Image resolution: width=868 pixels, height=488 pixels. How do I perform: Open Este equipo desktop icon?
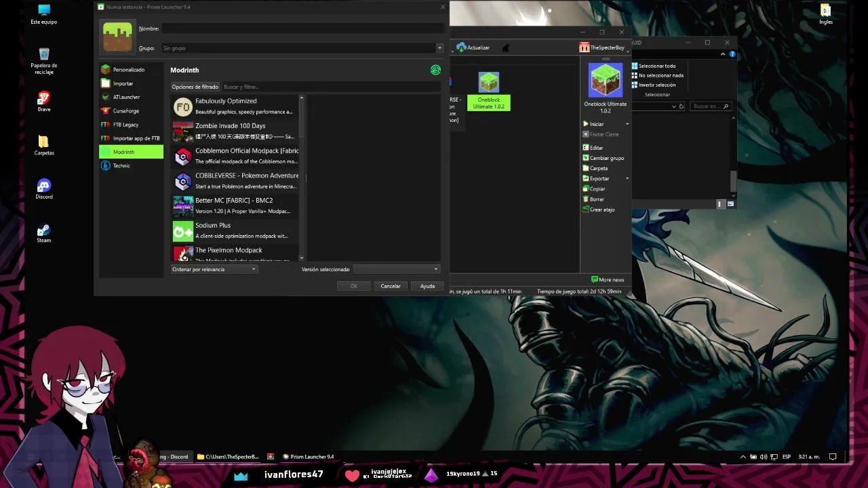click(44, 14)
